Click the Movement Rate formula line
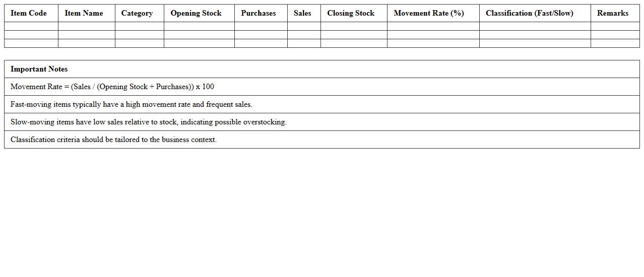This screenshot has width=644, height=277. (x=112, y=87)
